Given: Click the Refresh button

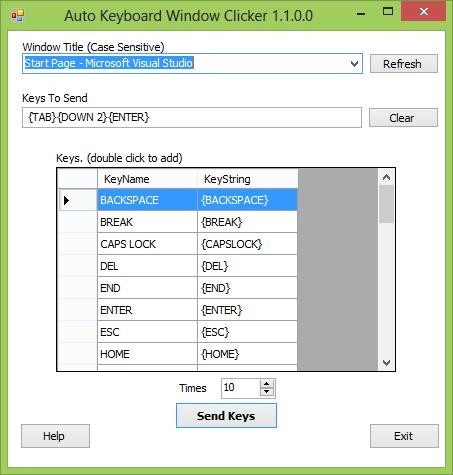Looking at the screenshot, I should tap(404, 64).
